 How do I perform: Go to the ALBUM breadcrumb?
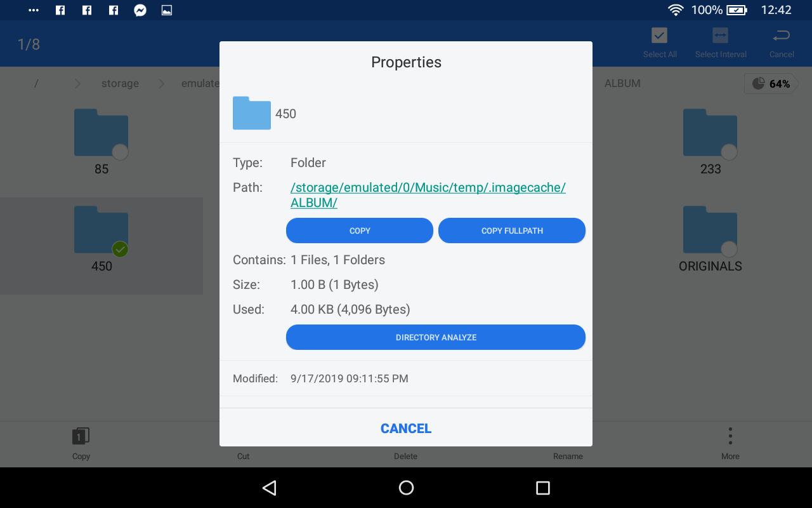622,84
